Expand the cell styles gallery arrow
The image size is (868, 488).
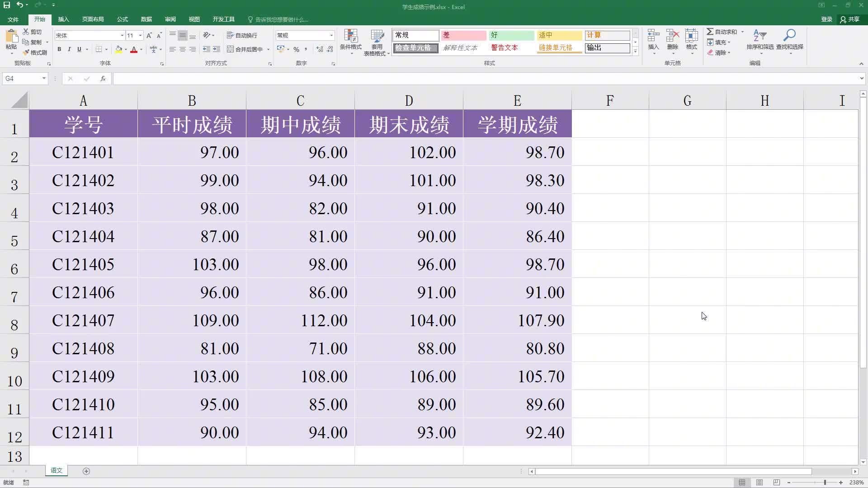coord(635,51)
